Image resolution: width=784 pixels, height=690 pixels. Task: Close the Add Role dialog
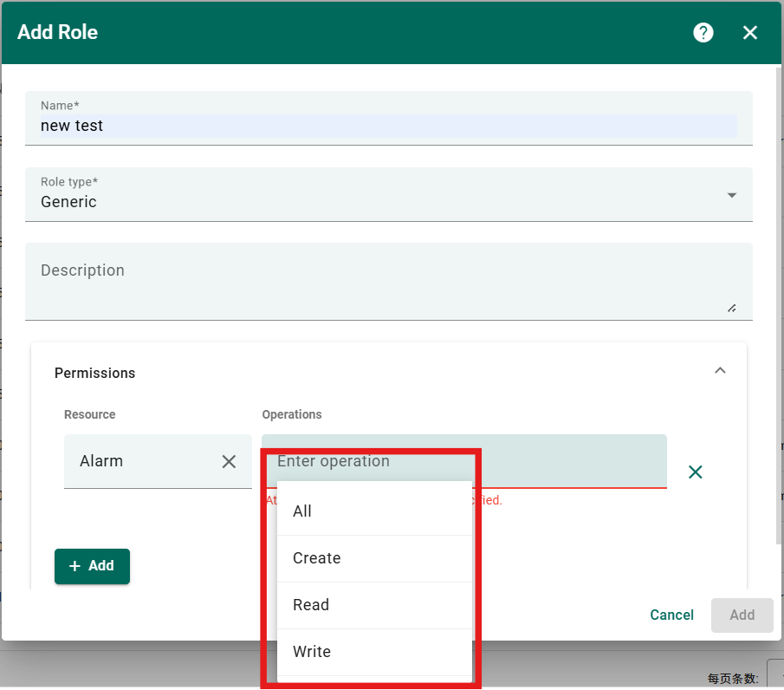click(749, 33)
